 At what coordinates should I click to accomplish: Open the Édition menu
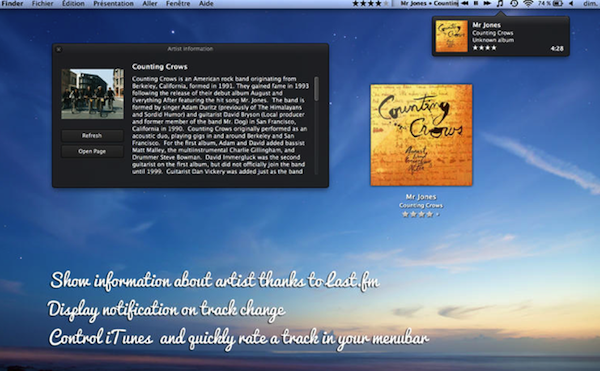click(73, 3)
